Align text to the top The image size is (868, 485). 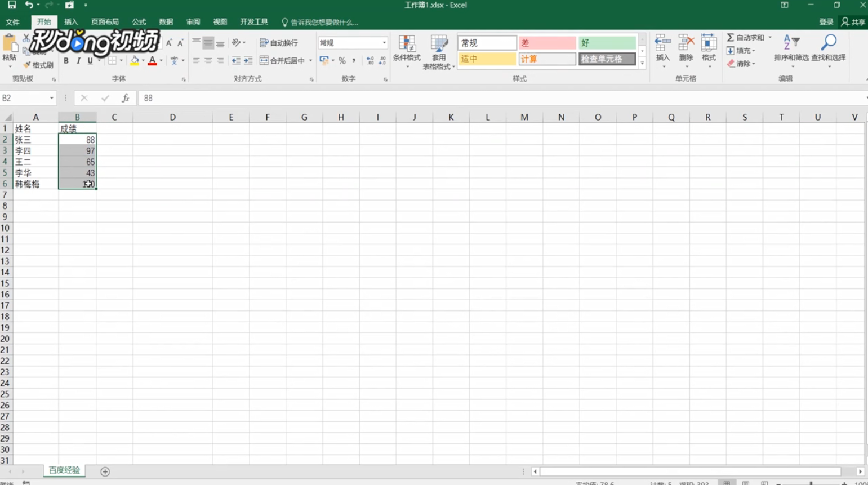click(196, 43)
